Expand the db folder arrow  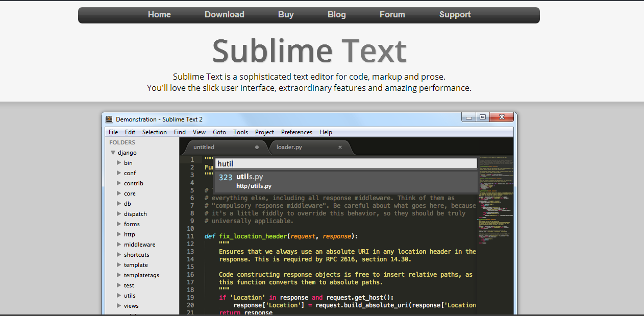tap(119, 204)
